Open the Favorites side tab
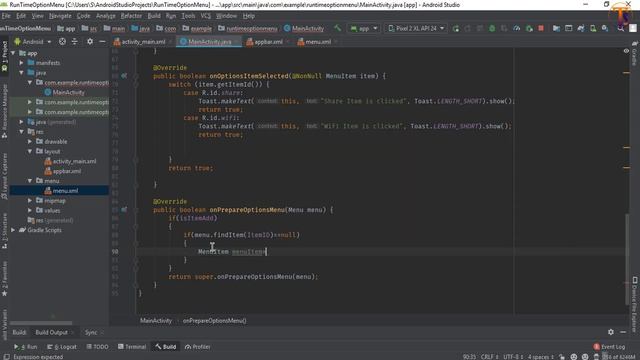Image resolution: width=640 pixels, height=360 pixels. tap(4, 279)
